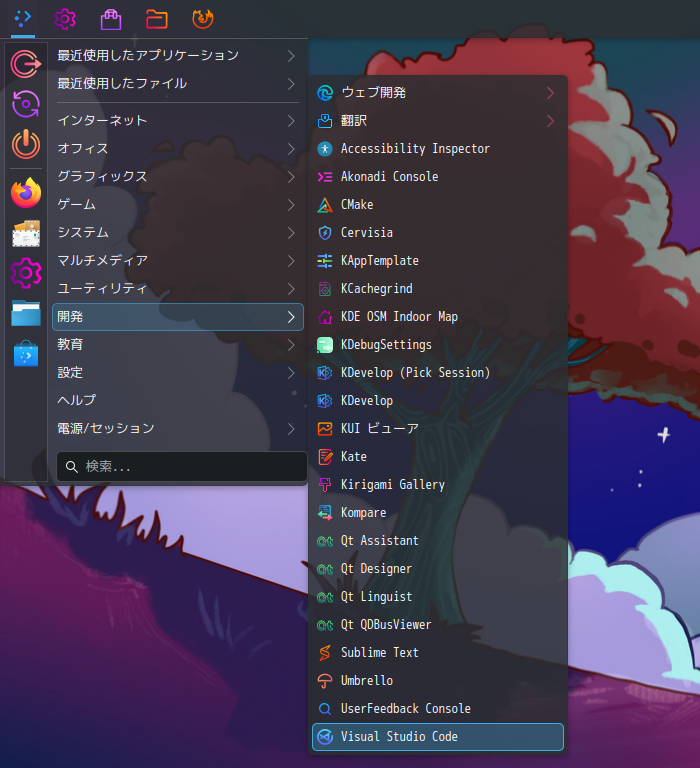Open the purple settings gear in top panel

[x=65, y=19]
